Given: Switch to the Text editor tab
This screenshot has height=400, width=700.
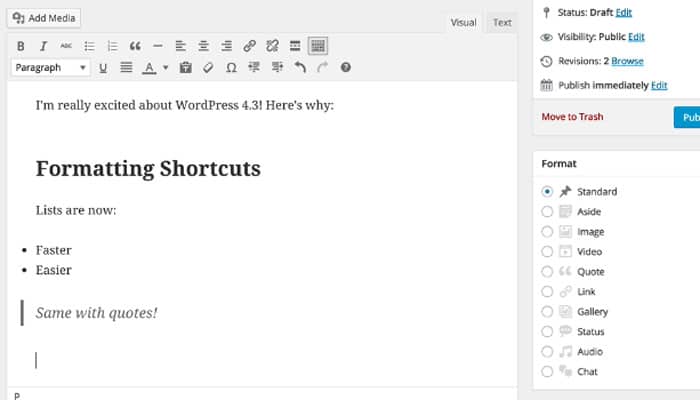Looking at the screenshot, I should click(x=502, y=22).
